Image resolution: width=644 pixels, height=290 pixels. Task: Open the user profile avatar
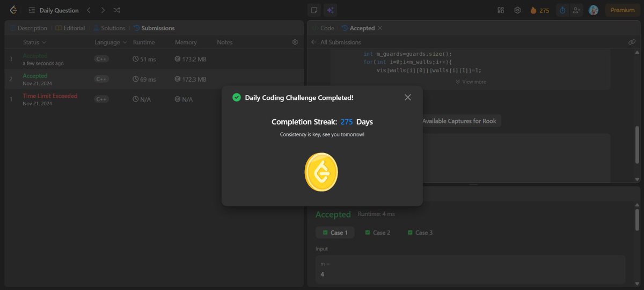point(593,10)
